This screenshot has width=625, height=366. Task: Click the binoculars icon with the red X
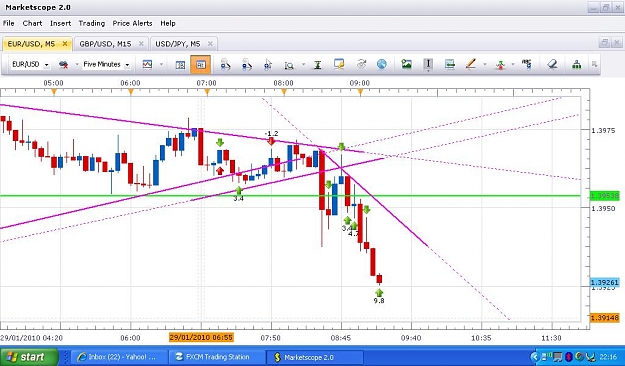63,64
